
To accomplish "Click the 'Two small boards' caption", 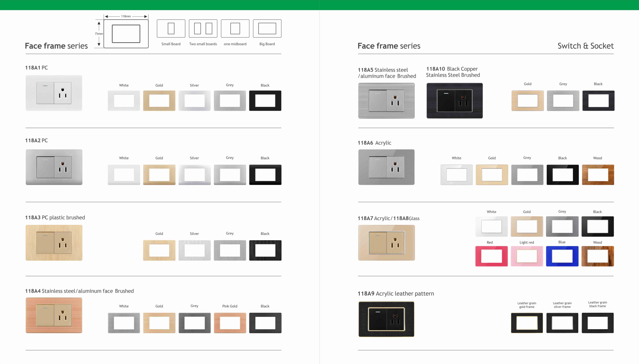I will pos(203,44).
